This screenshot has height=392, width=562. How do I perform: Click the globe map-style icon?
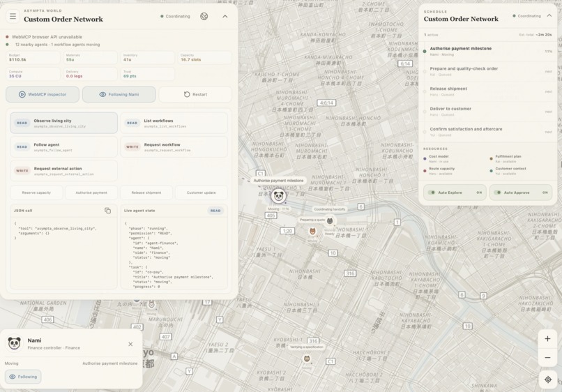(x=204, y=16)
